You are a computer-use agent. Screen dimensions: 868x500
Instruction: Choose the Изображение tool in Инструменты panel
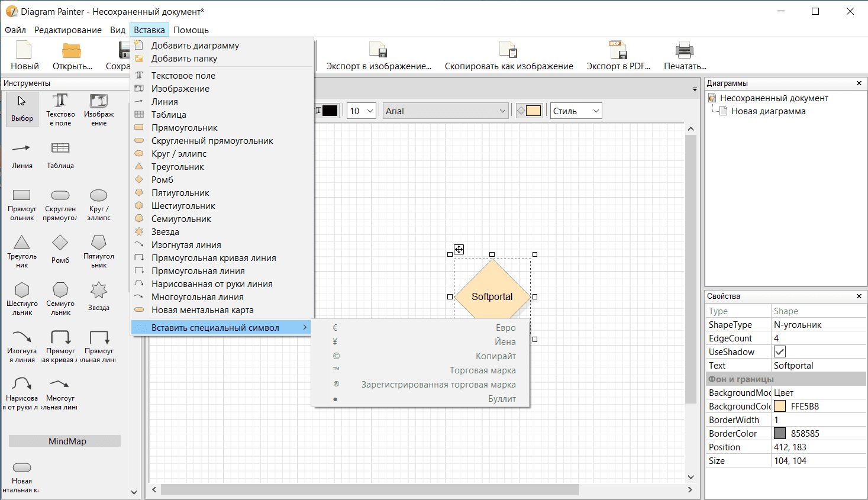click(x=99, y=109)
